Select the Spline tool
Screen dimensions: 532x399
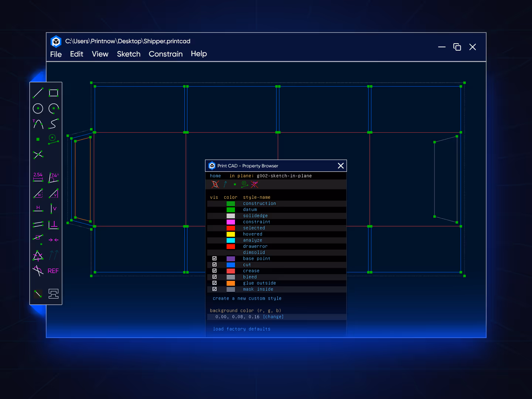pos(53,124)
